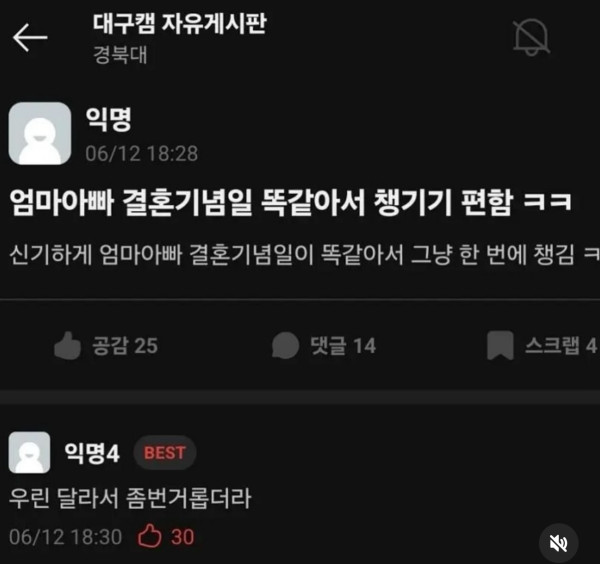Tap the 공감 25 count label

pos(125,346)
